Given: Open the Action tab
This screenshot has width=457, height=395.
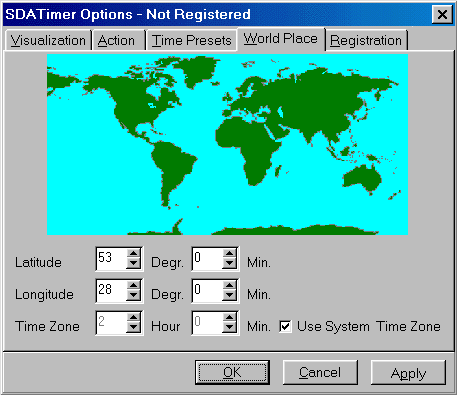Looking at the screenshot, I should pos(119,41).
